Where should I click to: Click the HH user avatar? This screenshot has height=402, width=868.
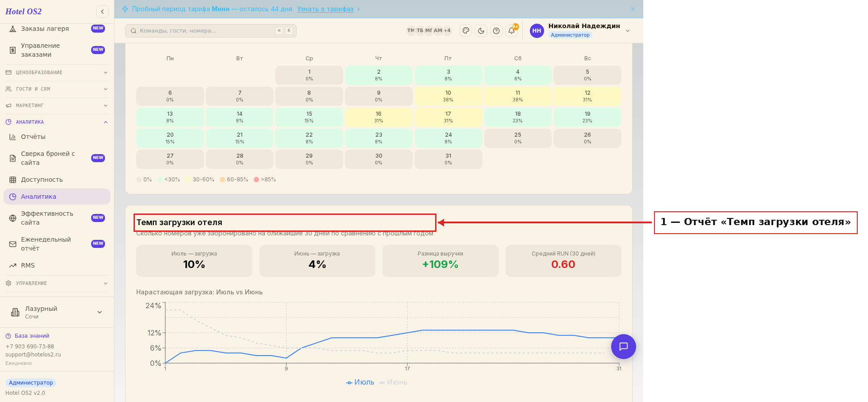537,31
